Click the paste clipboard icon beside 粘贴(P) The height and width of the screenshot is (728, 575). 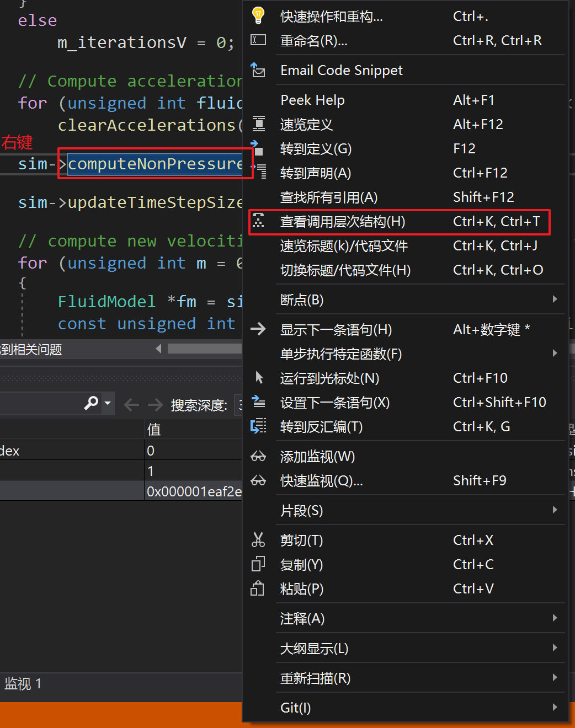click(x=258, y=588)
